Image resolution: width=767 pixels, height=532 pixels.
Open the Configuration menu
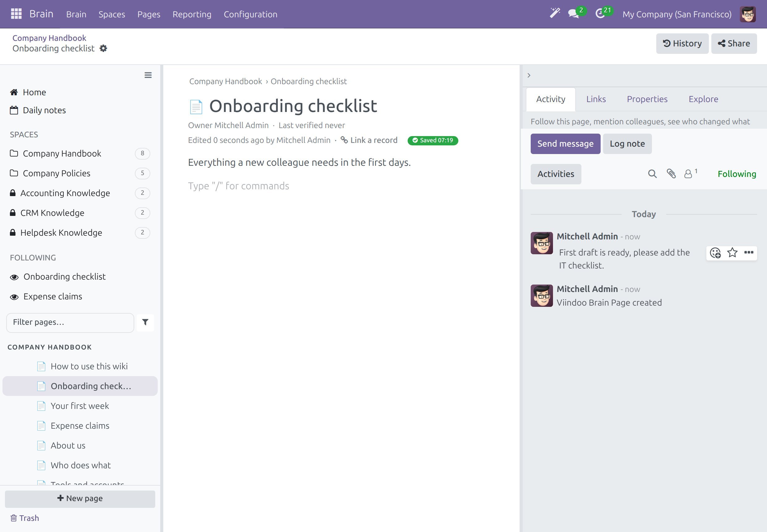[x=250, y=14]
